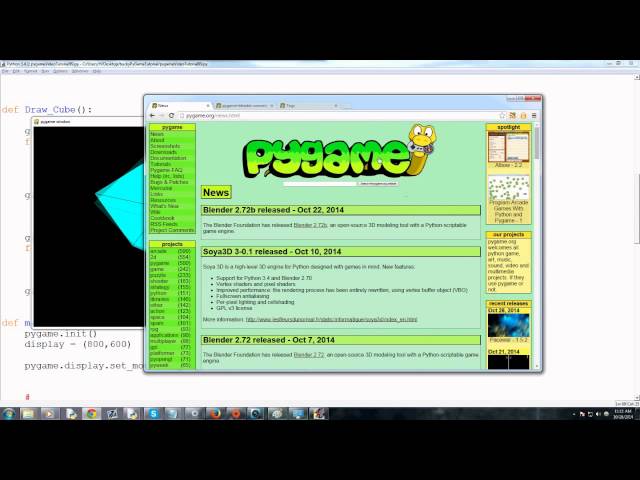The image size is (640, 480).
Task: Click the pygame.org address bar
Action: coord(337,116)
